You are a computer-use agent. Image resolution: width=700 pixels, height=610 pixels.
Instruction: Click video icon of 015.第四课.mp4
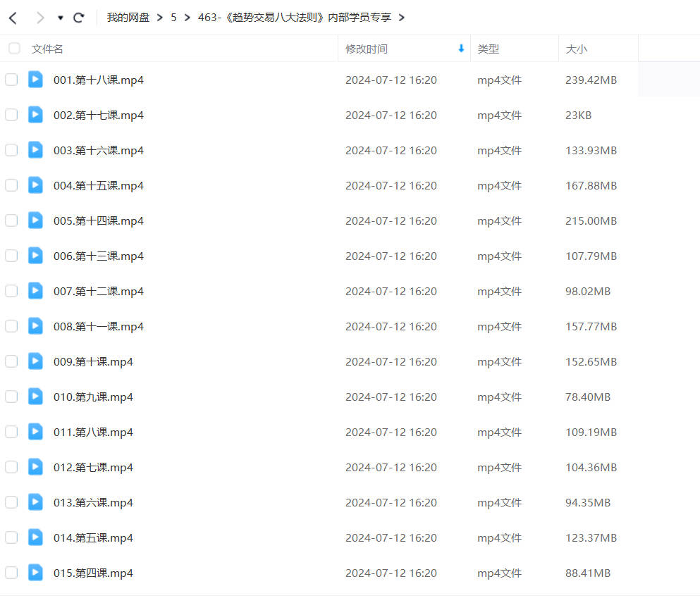tap(35, 573)
